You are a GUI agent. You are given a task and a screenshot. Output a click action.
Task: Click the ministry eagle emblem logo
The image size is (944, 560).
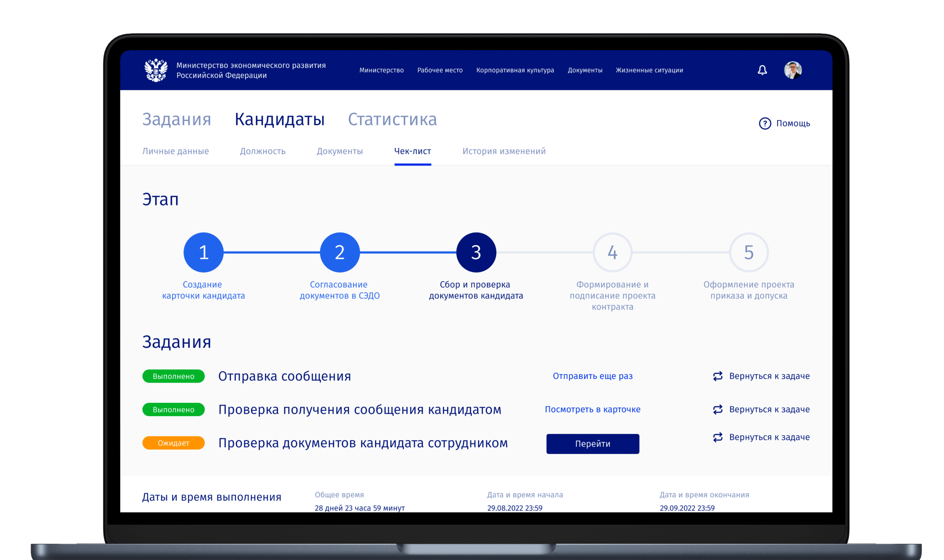coord(156,70)
